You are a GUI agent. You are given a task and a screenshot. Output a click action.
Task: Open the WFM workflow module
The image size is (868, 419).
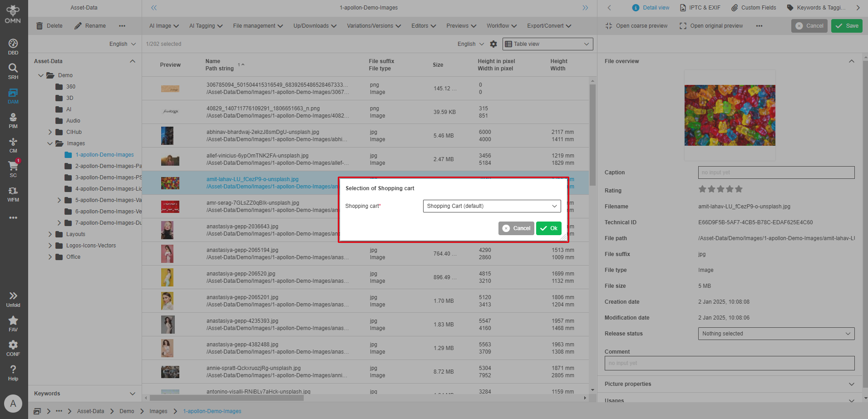tap(13, 194)
